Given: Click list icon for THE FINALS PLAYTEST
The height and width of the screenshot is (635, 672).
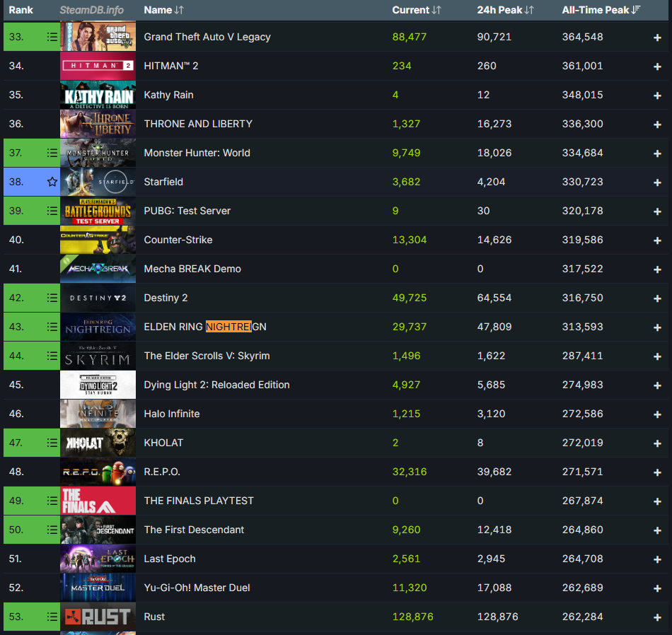Looking at the screenshot, I should pos(52,501).
